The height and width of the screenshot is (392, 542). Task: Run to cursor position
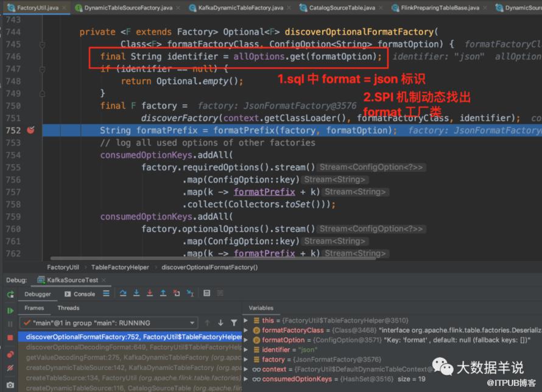[190, 293]
